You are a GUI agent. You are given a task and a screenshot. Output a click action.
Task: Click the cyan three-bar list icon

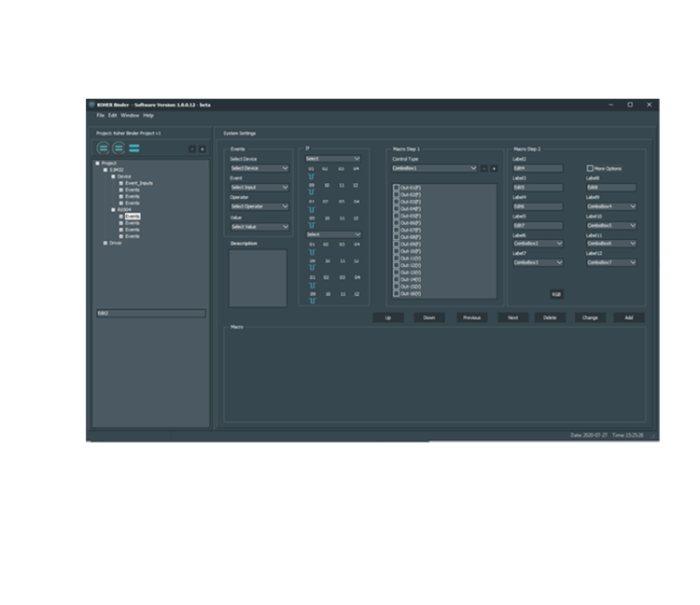point(134,148)
